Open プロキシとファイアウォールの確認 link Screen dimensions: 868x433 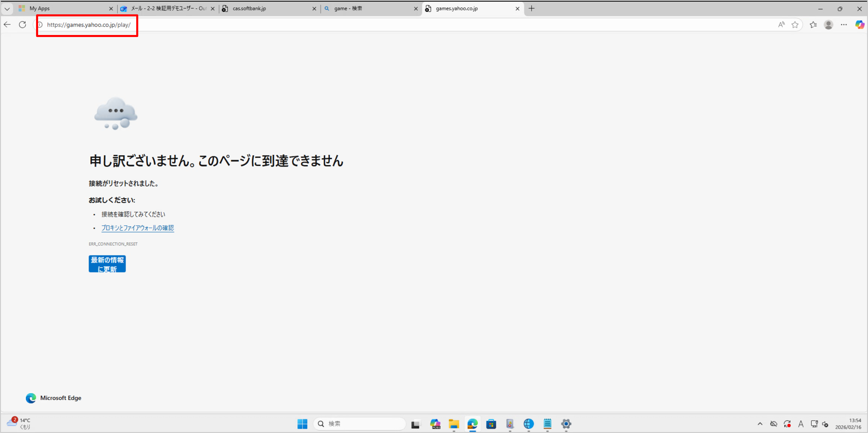[138, 228]
